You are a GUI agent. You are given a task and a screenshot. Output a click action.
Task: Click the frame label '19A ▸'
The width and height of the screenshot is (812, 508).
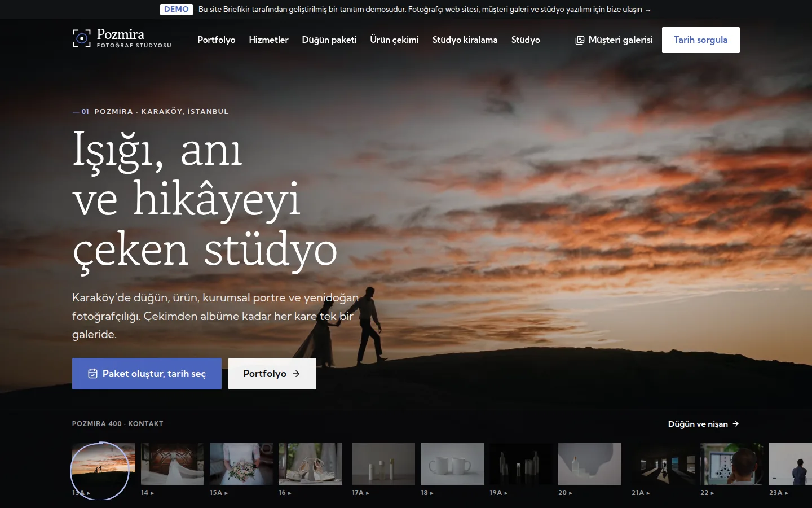click(498, 493)
